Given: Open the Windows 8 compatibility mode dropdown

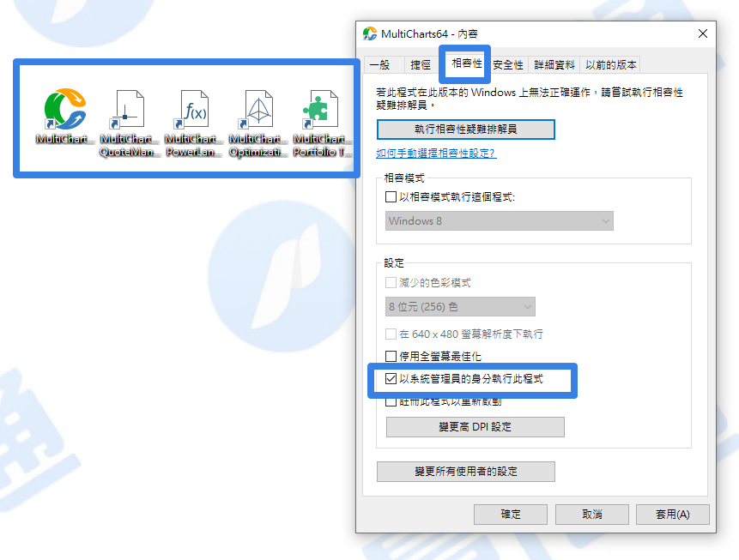Looking at the screenshot, I should (x=500, y=221).
